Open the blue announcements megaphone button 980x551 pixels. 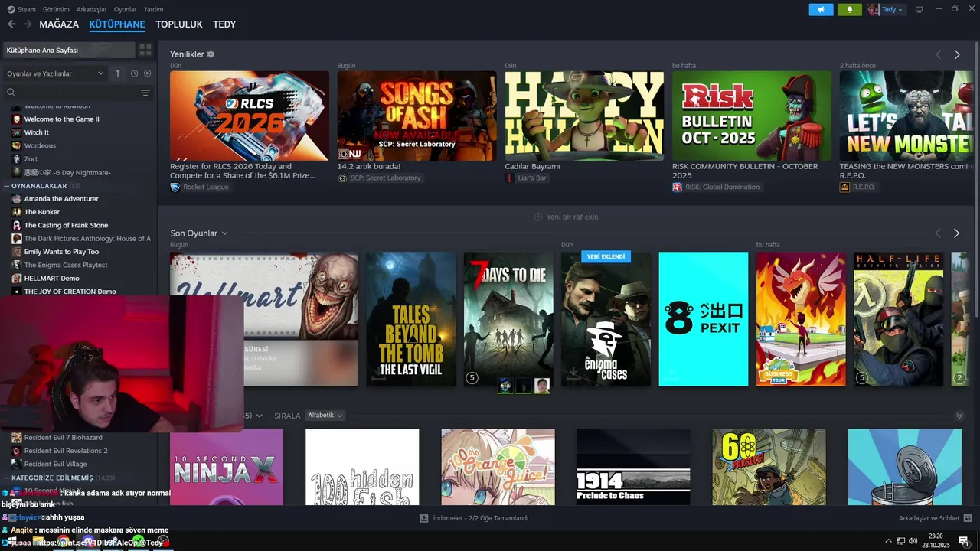(x=821, y=9)
